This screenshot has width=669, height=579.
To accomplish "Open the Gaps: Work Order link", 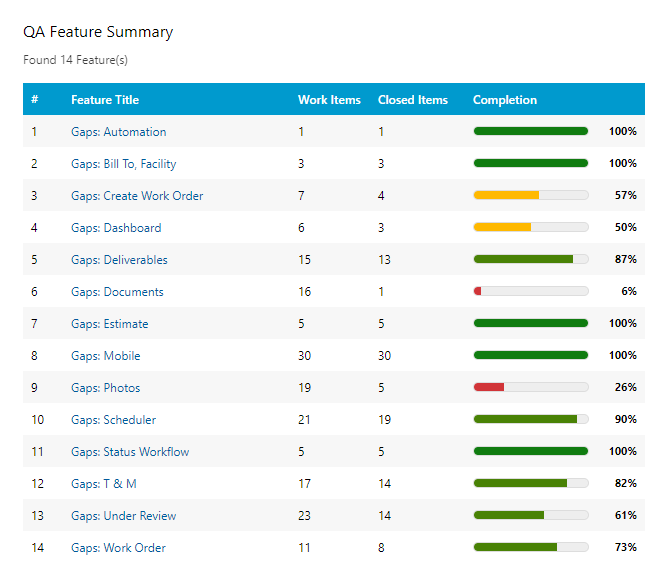I will [118, 548].
